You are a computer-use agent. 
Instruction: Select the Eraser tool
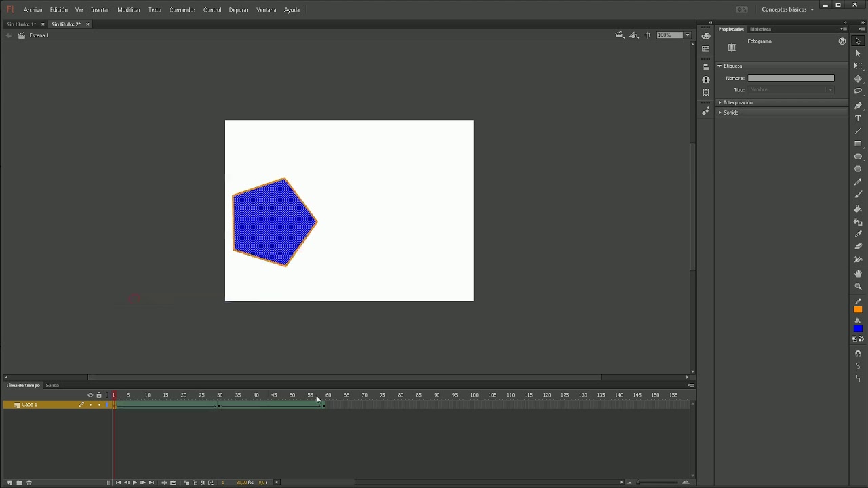[858, 247]
